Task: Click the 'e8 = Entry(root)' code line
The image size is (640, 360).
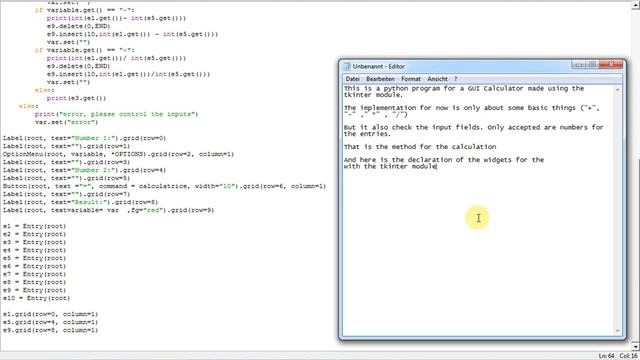Action: tap(34, 282)
